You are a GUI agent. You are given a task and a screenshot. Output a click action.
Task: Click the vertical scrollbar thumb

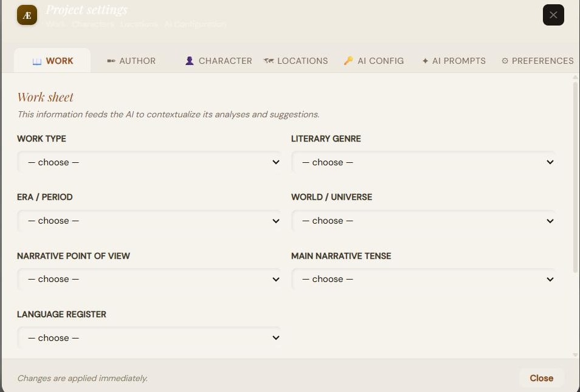(575, 177)
